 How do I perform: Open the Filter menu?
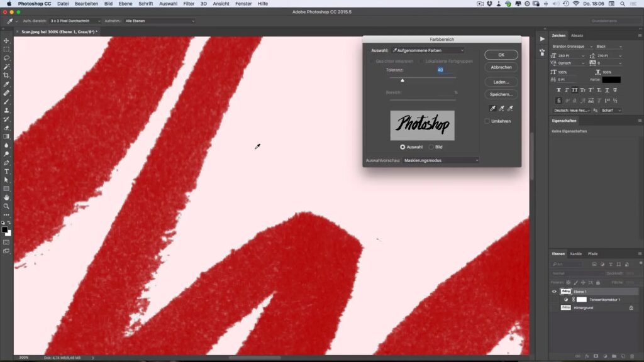(189, 4)
